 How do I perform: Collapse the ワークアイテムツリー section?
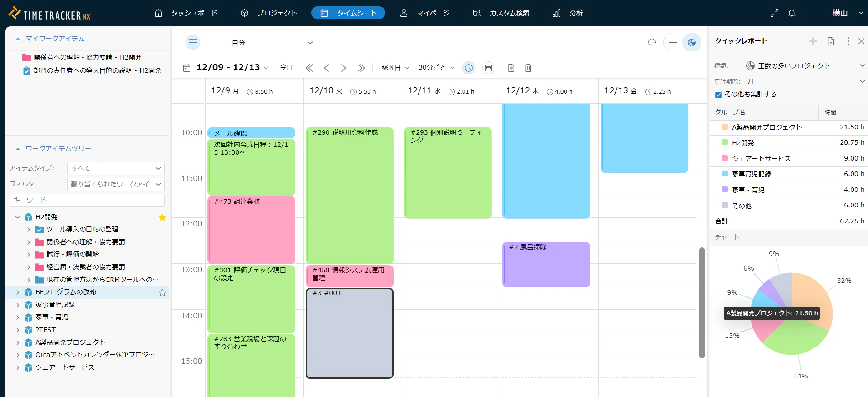[x=18, y=149]
